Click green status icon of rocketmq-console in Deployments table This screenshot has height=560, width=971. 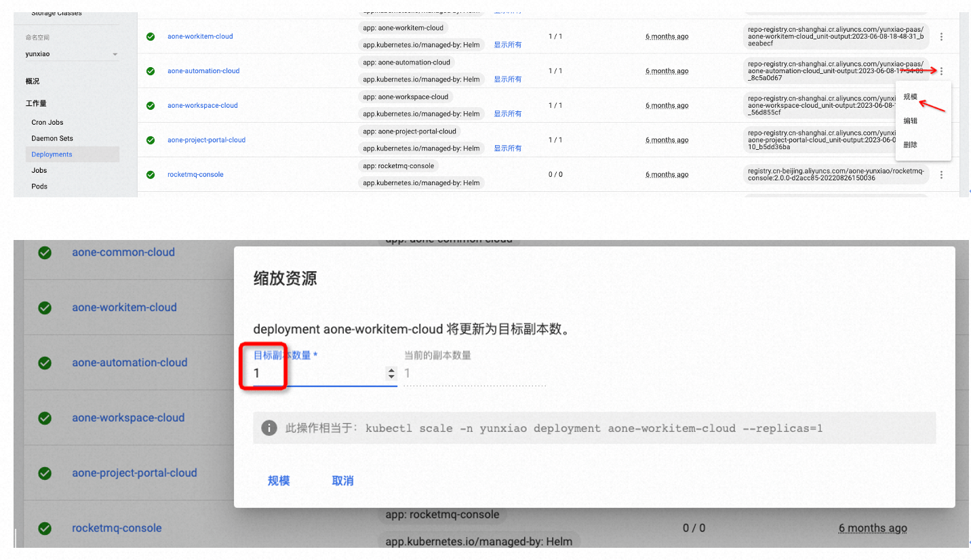click(x=151, y=175)
